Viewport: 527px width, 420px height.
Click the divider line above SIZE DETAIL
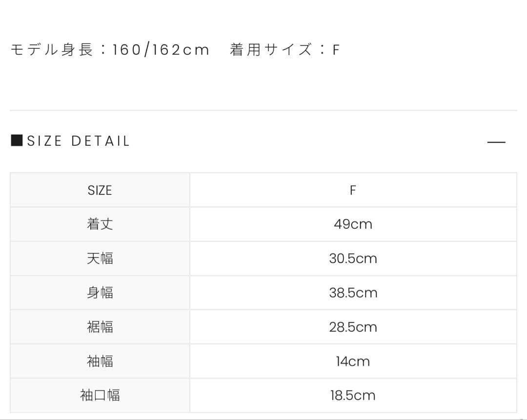click(x=263, y=111)
